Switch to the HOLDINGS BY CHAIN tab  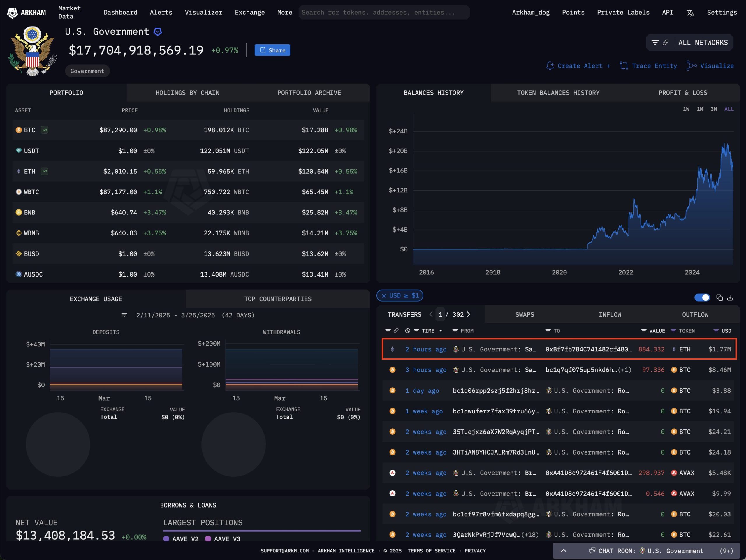[x=187, y=93]
